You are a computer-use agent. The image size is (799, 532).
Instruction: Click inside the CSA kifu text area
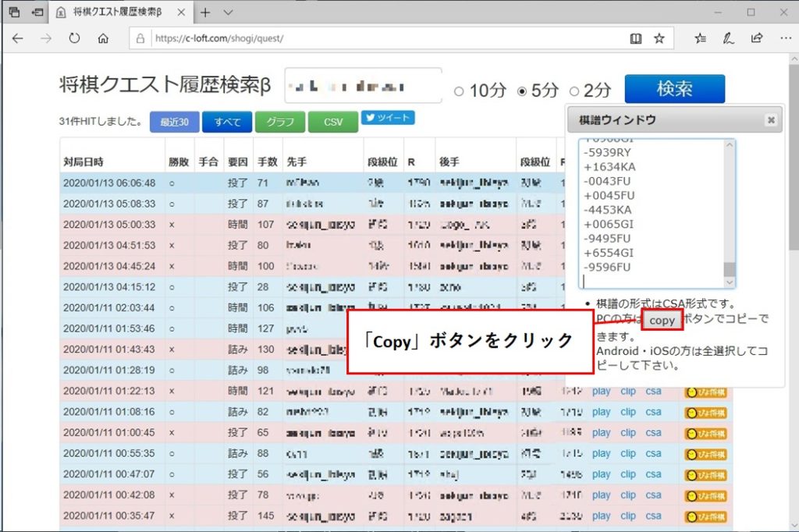click(652, 214)
